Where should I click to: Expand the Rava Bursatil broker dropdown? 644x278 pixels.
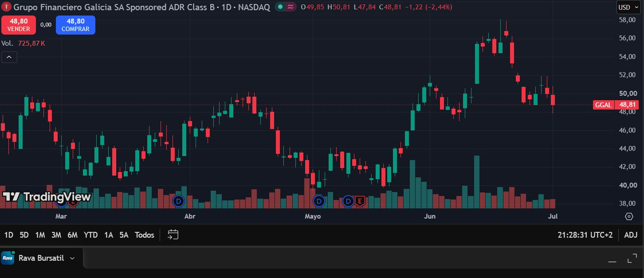click(72, 258)
